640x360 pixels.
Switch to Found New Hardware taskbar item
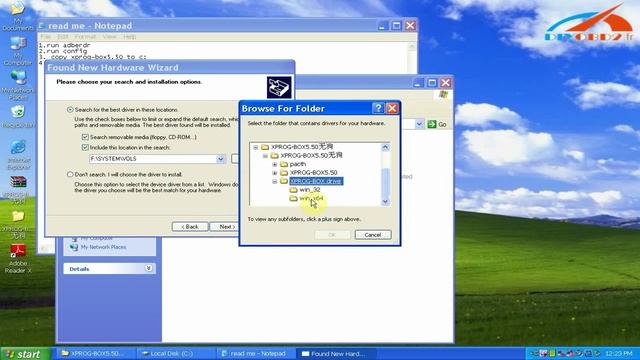click(336, 353)
